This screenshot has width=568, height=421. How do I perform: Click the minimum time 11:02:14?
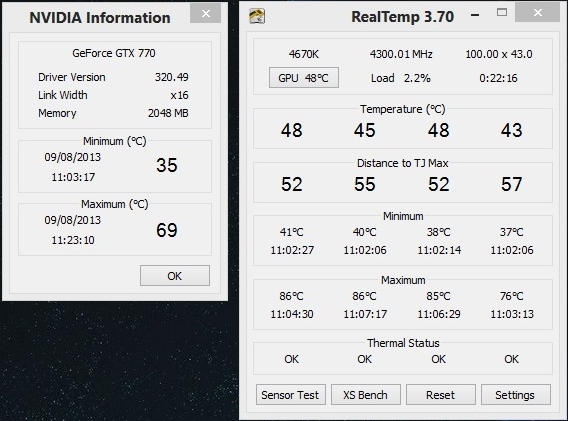pyautogui.click(x=439, y=250)
